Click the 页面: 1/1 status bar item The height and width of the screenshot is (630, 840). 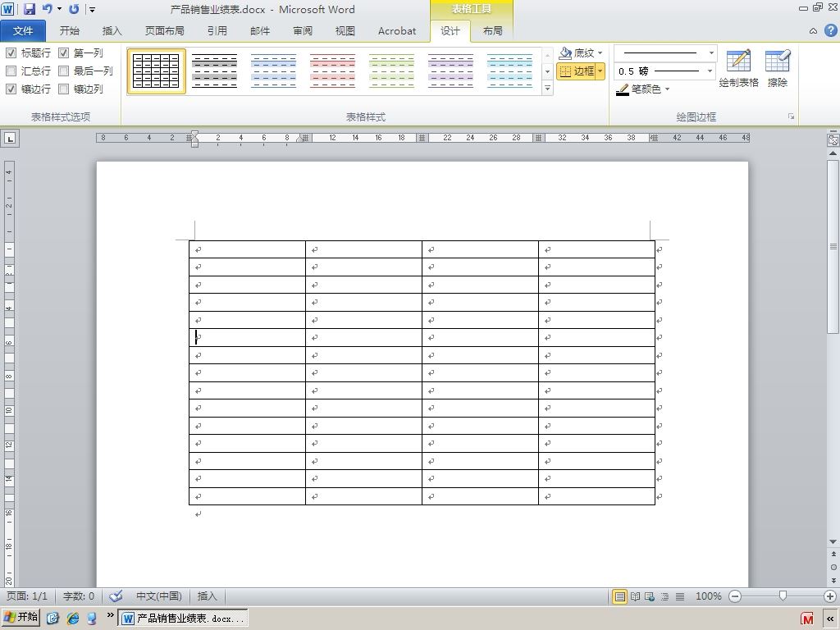coord(27,596)
